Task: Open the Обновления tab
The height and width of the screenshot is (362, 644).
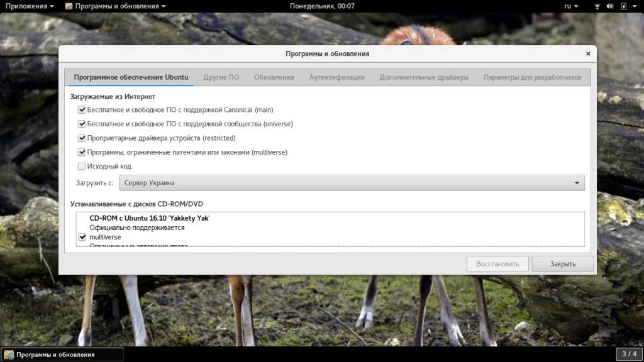Action: click(274, 77)
